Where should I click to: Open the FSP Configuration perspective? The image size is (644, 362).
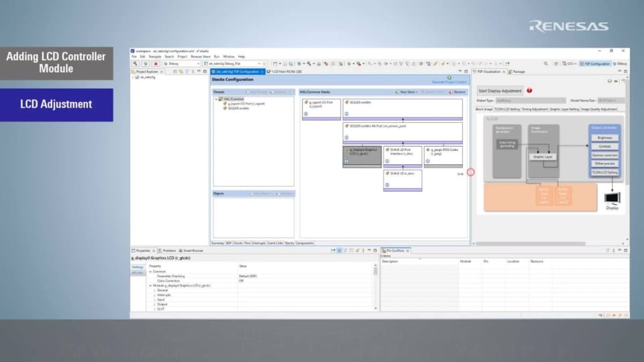(595, 64)
